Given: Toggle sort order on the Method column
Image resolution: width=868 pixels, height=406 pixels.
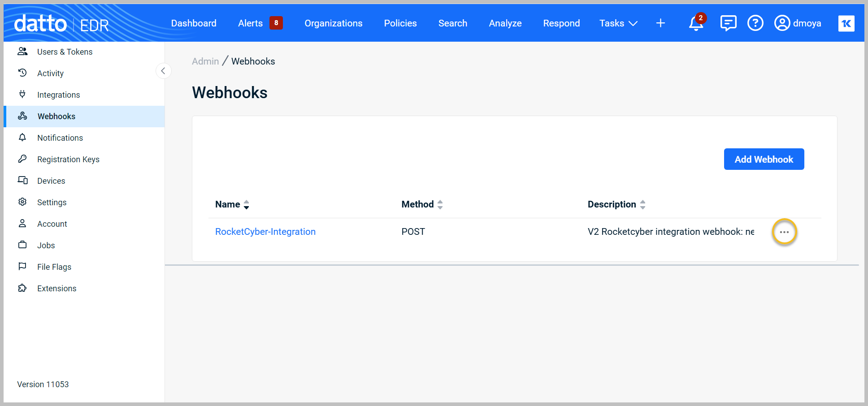Looking at the screenshot, I should click(440, 204).
